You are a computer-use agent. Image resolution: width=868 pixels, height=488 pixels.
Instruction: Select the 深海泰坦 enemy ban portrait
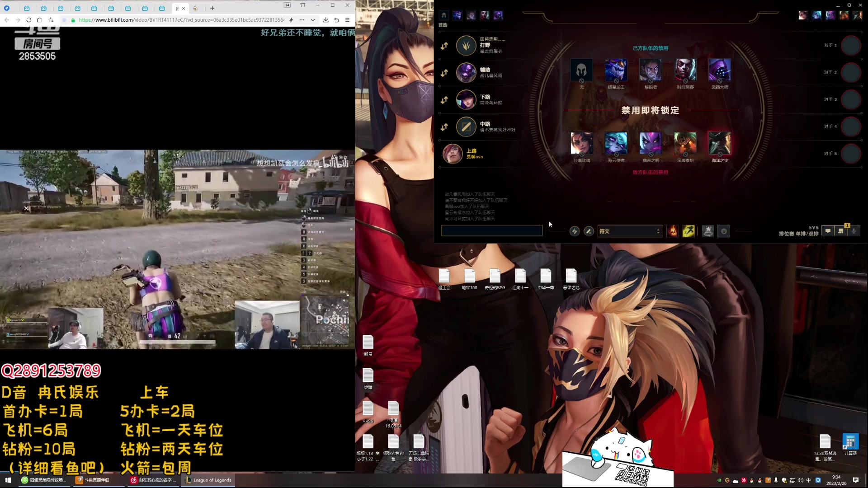tap(685, 143)
